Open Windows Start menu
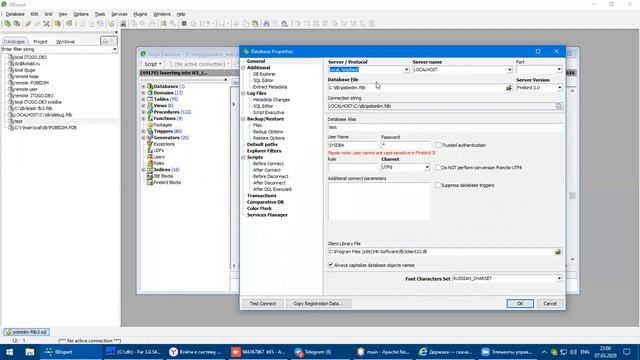Image resolution: width=640 pixels, height=360 pixels. (9, 352)
